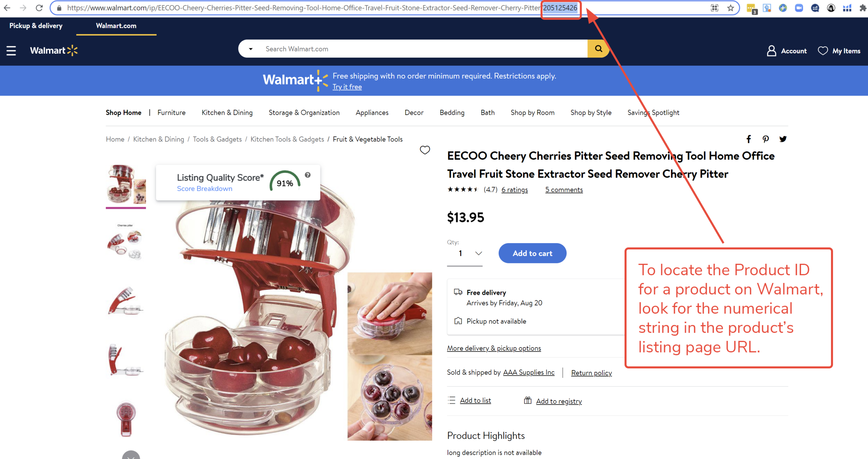Open the Score Breakdown link
Image resolution: width=868 pixels, height=459 pixels.
[204, 188]
